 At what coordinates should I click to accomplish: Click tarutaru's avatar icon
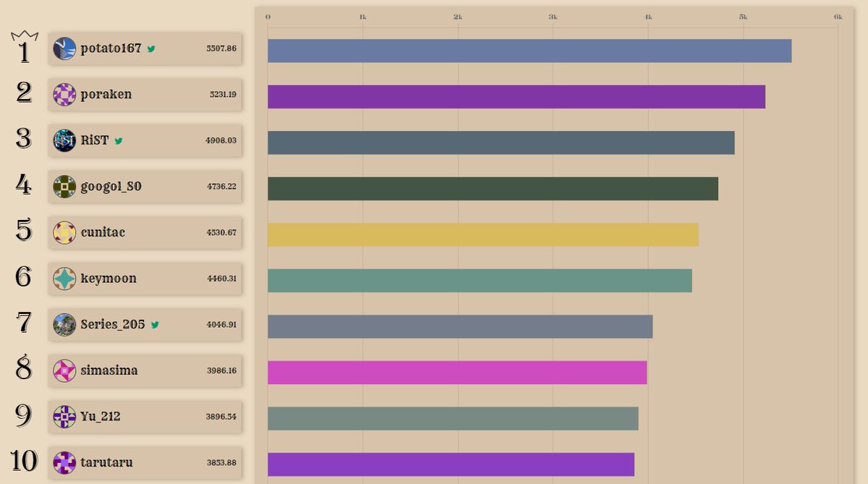(x=64, y=462)
